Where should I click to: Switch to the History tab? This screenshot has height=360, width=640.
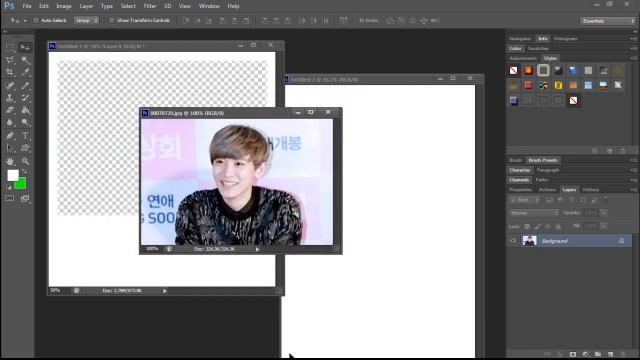pos(591,190)
